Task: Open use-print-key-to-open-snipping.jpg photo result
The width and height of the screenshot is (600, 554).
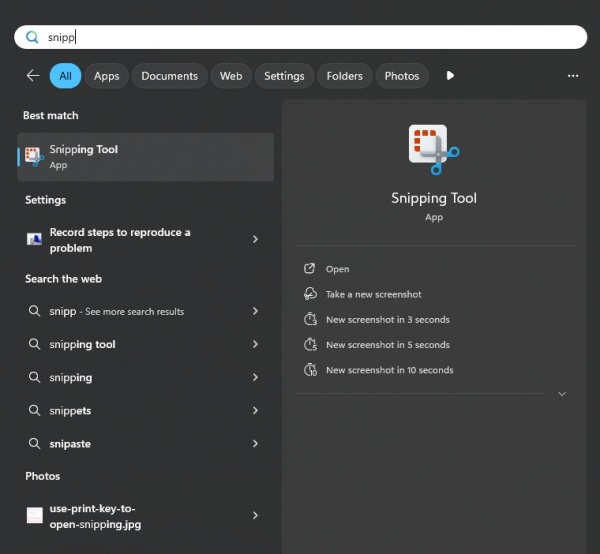Action: click(x=145, y=516)
